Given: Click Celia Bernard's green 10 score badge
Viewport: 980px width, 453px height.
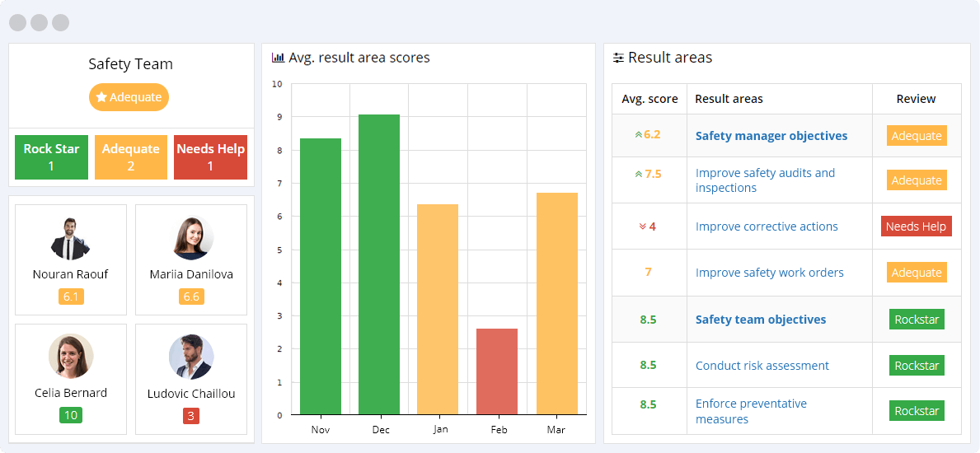Looking at the screenshot, I should click(71, 415).
